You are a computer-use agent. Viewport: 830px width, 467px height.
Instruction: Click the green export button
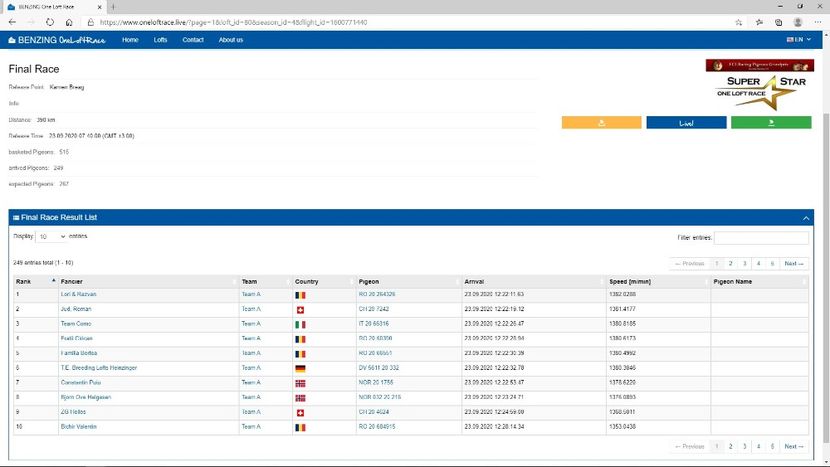coord(770,123)
